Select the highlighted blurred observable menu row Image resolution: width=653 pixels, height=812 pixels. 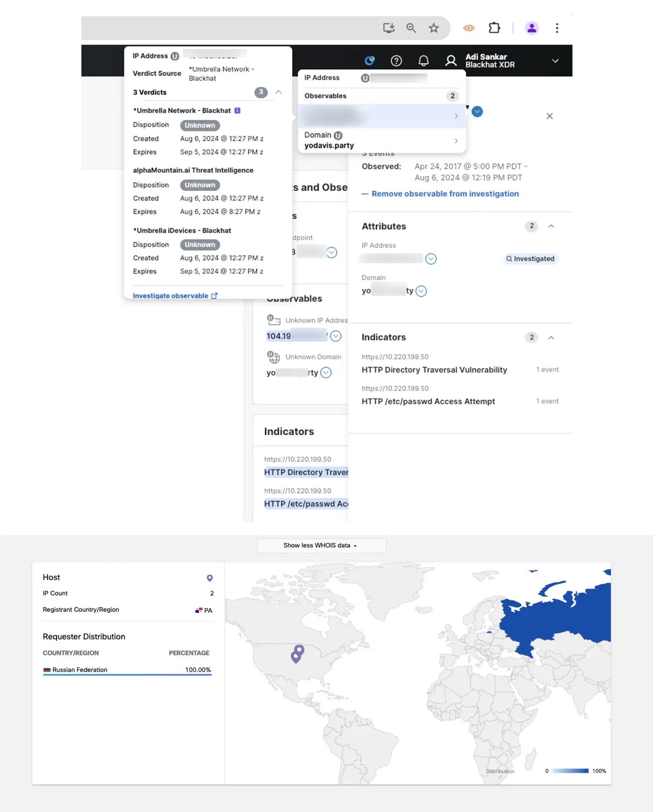pyautogui.click(x=381, y=116)
